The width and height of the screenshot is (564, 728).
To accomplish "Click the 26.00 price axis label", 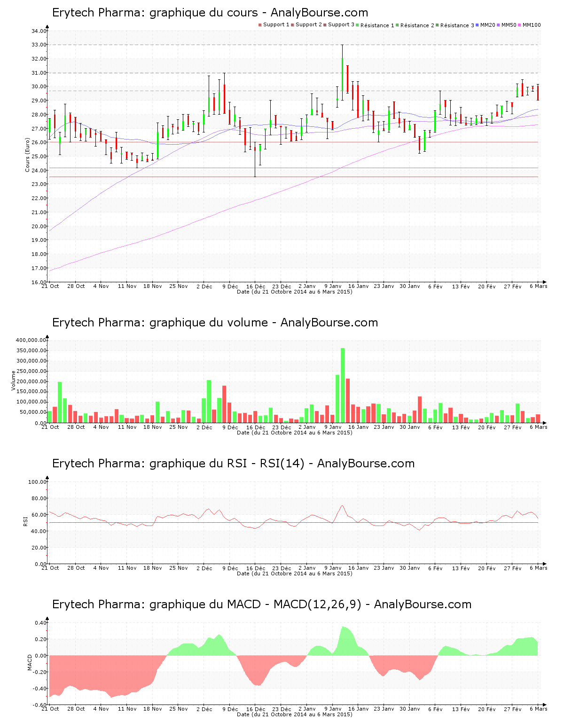I will 39,142.
